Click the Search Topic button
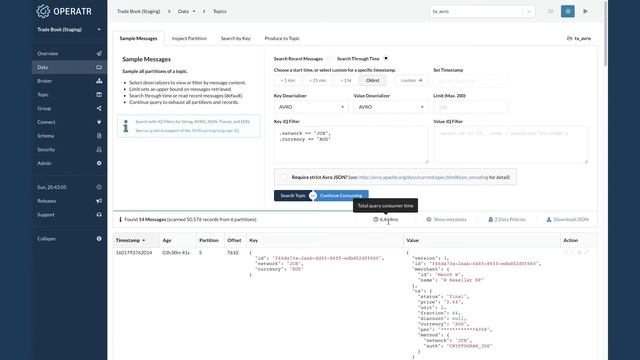Image resolution: width=640 pixels, height=360 pixels. tap(293, 196)
